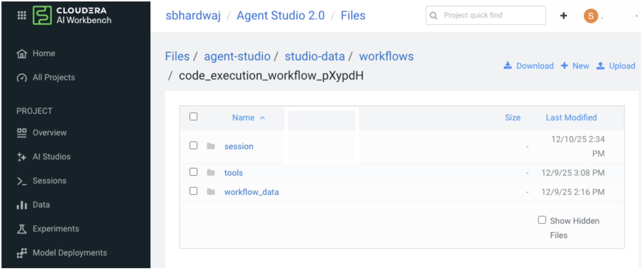Sort files by Last Modified column

coord(571,117)
